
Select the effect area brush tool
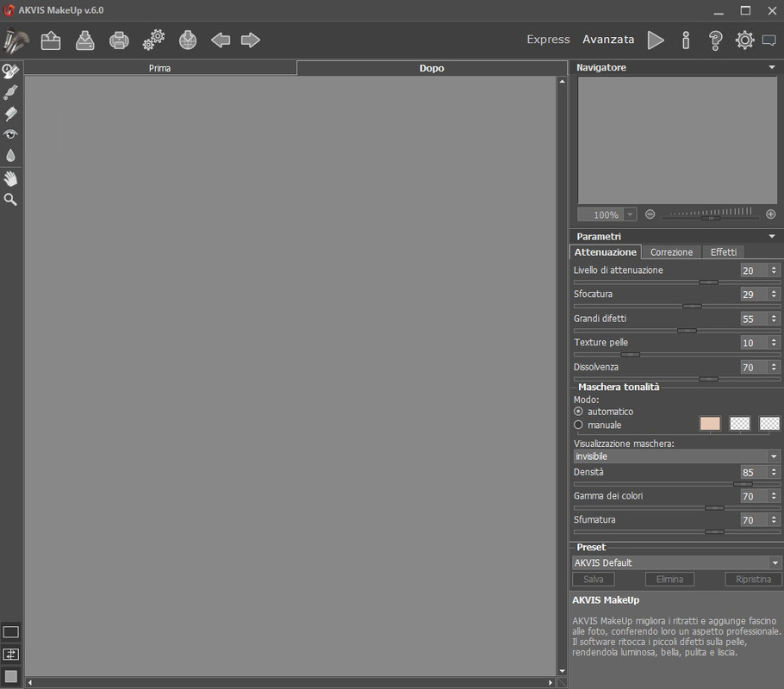(x=10, y=71)
